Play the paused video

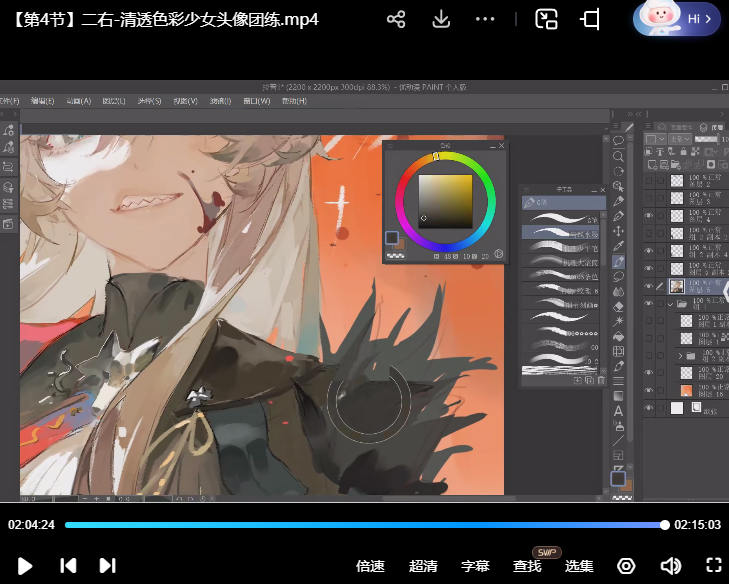tap(25, 565)
